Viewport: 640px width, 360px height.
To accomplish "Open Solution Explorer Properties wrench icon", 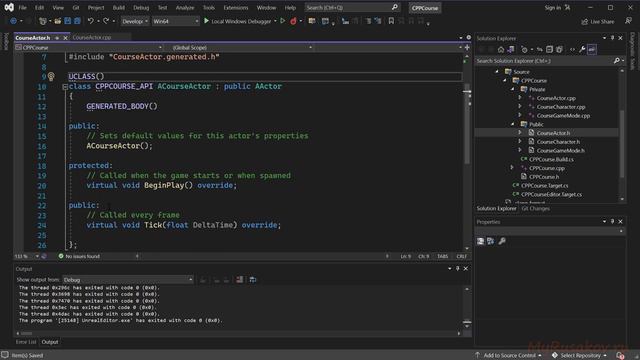I will pos(582,49).
